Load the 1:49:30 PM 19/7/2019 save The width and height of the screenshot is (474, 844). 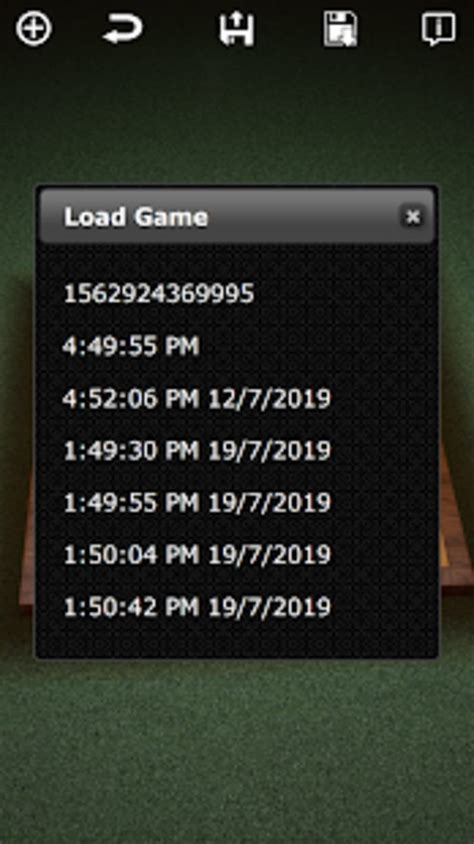coord(197,451)
